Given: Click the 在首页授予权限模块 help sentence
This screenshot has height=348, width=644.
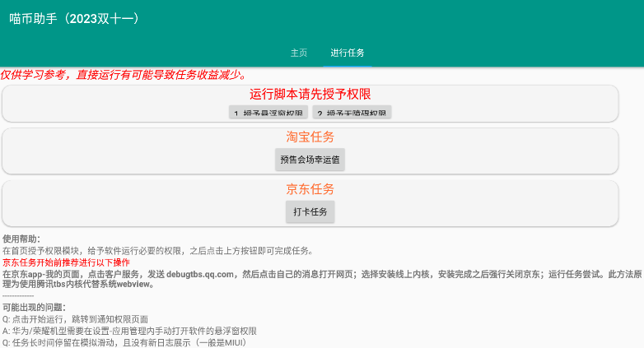Looking at the screenshot, I should [156, 251].
